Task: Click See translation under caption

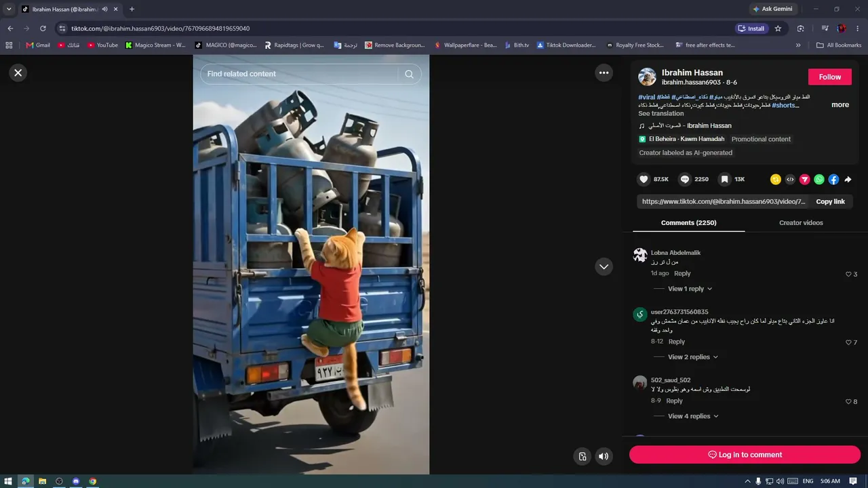Action: coord(660,113)
